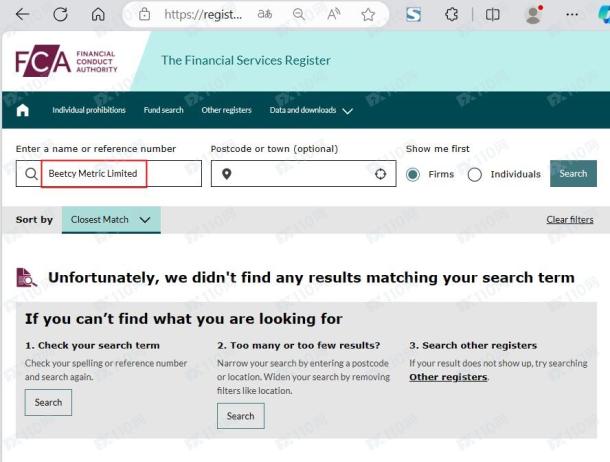610x462 pixels.
Task: Open the split screen icon
Action: click(x=493, y=15)
